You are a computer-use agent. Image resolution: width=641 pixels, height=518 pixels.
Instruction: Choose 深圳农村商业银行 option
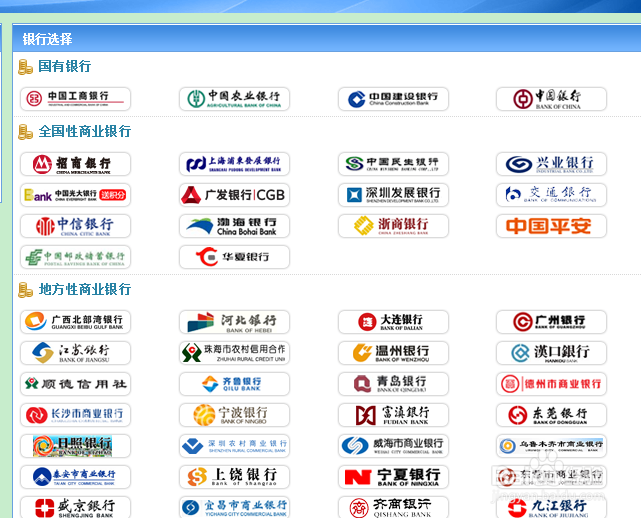click(x=234, y=446)
